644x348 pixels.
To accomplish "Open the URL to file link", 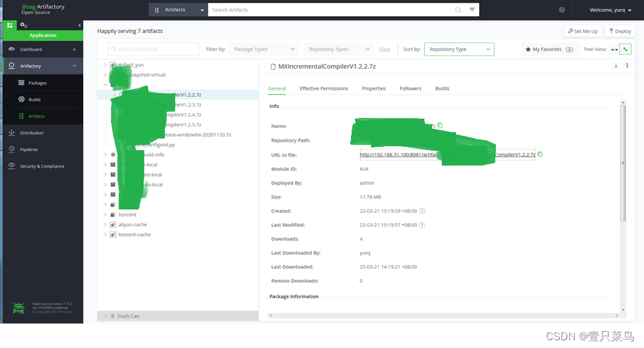I will pyautogui.click(x=448, y=155).
